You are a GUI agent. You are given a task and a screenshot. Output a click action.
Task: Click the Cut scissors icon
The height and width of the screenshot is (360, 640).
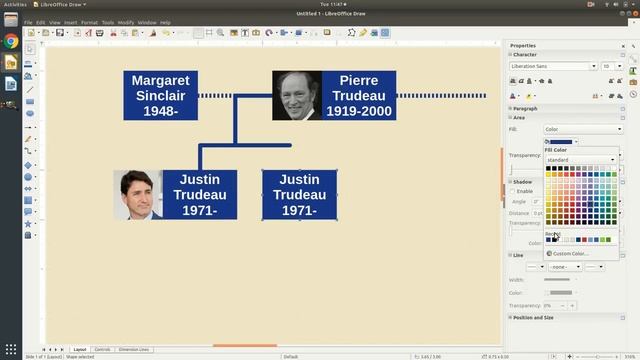[113, 33]
